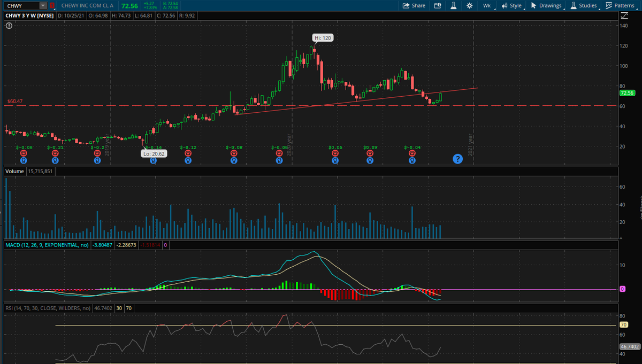This screenshot has width=642, height=364.
Task: Click the yellow 70 RSI level marker
Action: [623, 324]
